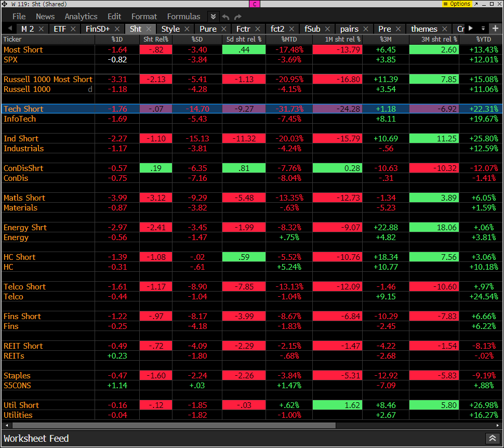Switch to the FinSD+ tab
Viewport: 504px width, 448px height.
(98, 29)
